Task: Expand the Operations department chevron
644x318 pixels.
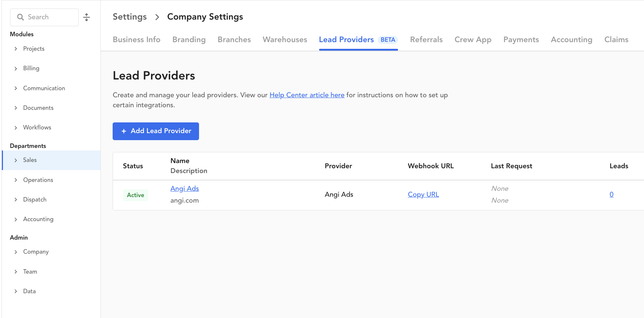Action: pos(16,180)
